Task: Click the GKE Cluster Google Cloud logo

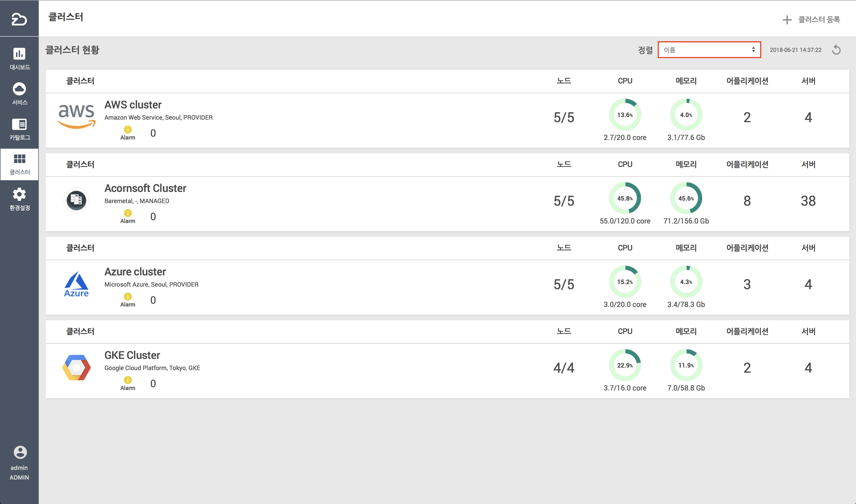Action: 76,368
